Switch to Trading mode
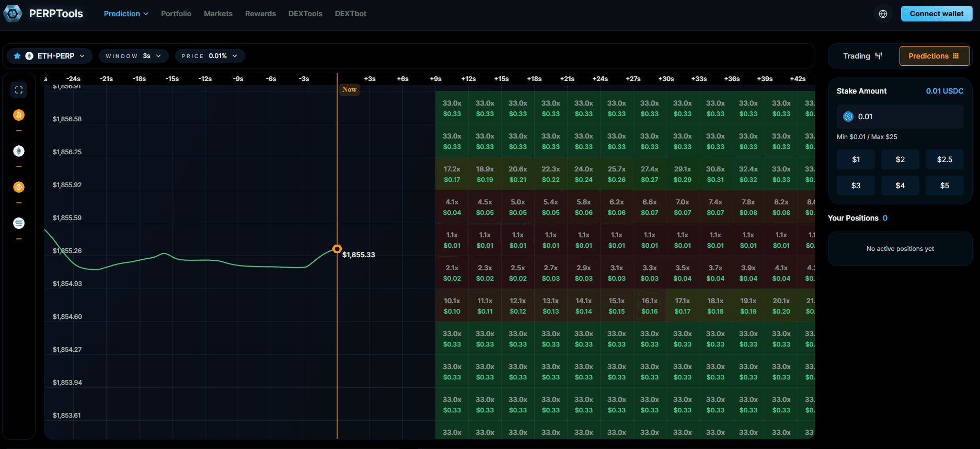The width and height of the screenshot is (980, 449). [862, 56]
